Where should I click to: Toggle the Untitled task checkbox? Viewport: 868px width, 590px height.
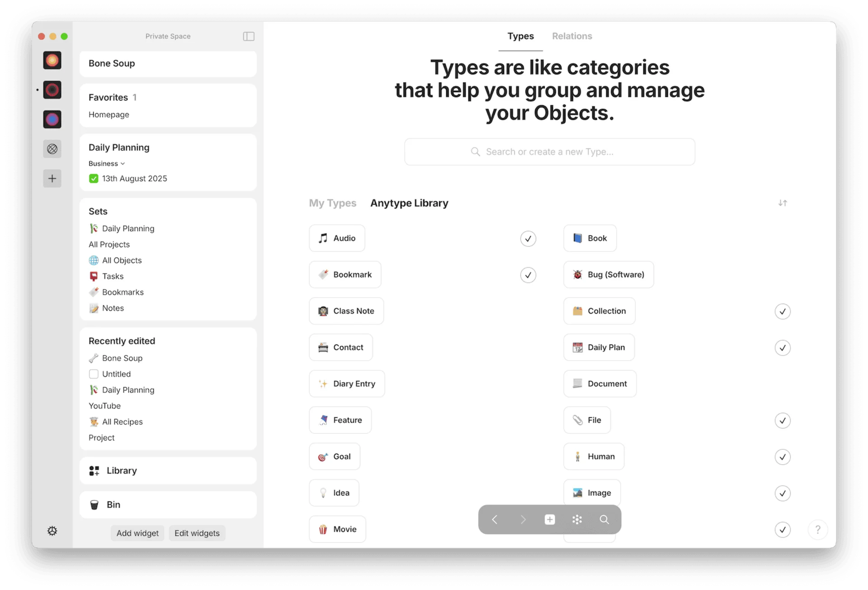click(x=94, y=374)
